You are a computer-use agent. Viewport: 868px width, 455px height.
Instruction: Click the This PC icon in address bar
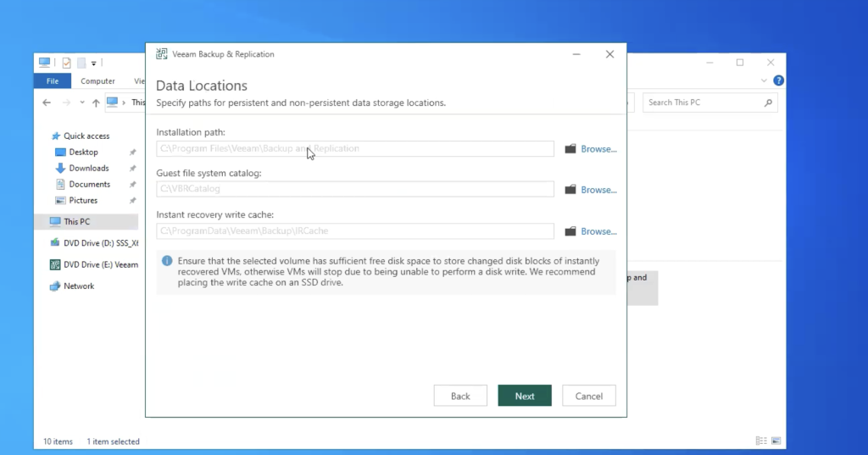pyautogui.click(x=113, y=102)
